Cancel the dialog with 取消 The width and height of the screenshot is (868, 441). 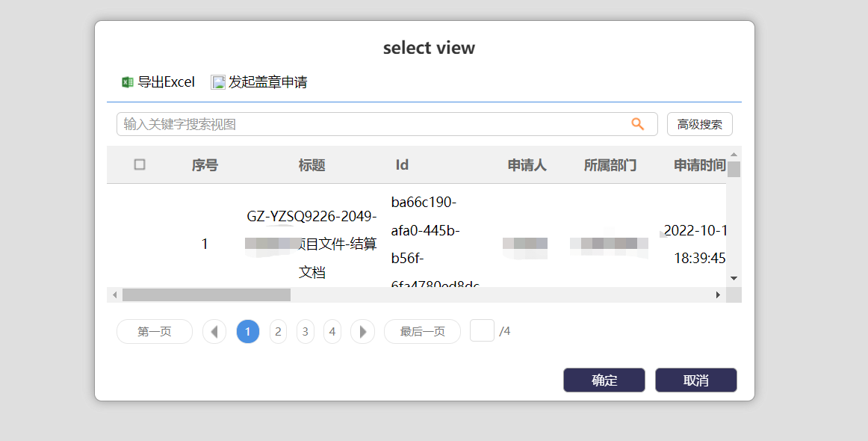point(695,380)
